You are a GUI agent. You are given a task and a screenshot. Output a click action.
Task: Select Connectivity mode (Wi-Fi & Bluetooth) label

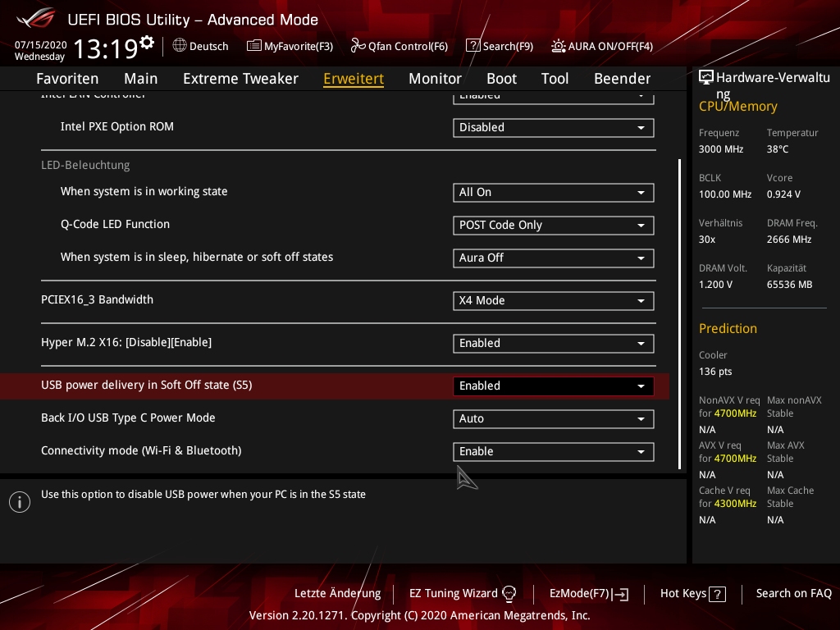pos(141,450)
